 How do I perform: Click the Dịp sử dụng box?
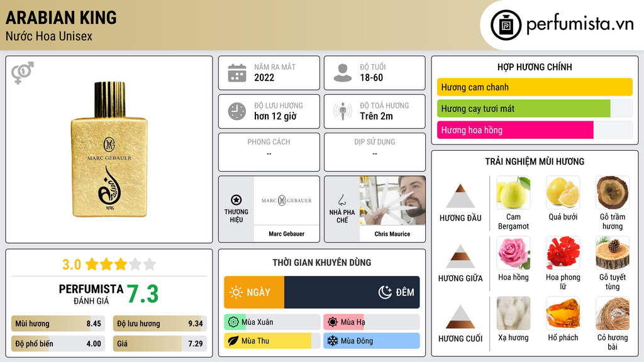375,152
